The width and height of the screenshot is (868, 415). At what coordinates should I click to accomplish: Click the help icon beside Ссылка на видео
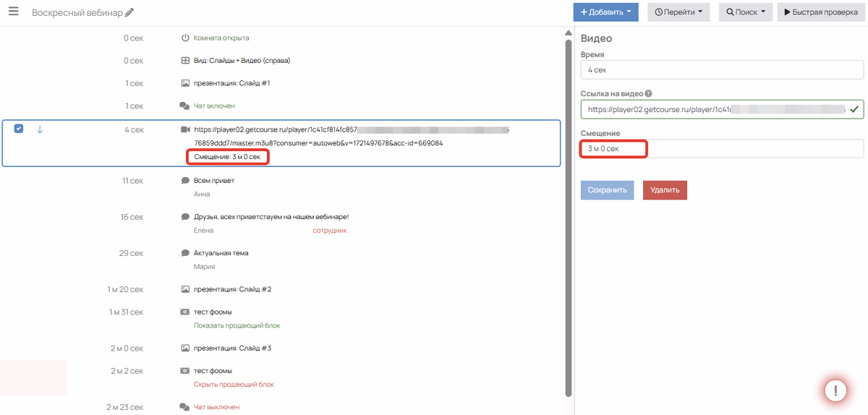coord(649,93)
